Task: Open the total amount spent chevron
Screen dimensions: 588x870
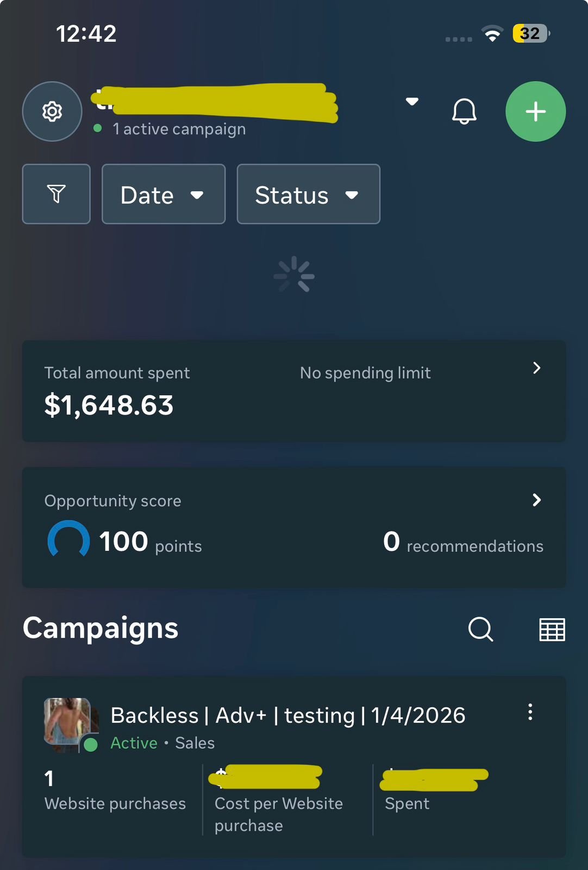Action: point(536,368)
